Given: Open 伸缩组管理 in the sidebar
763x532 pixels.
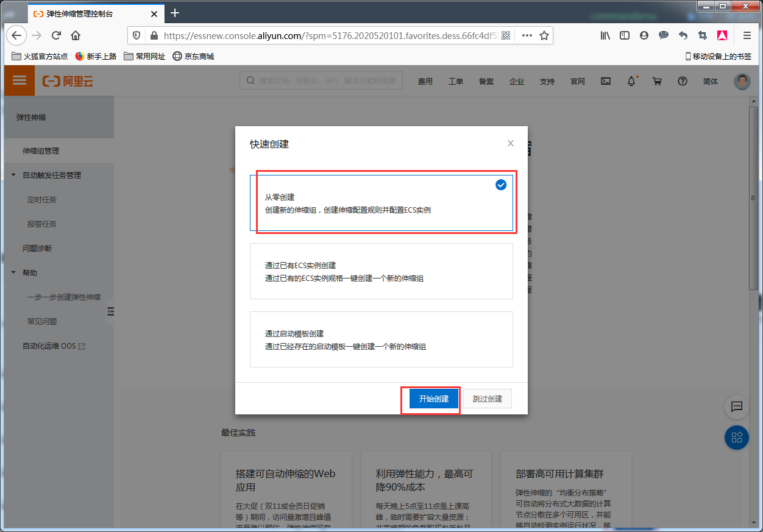Looking at the screenshot, I should (x=41, y=151).
